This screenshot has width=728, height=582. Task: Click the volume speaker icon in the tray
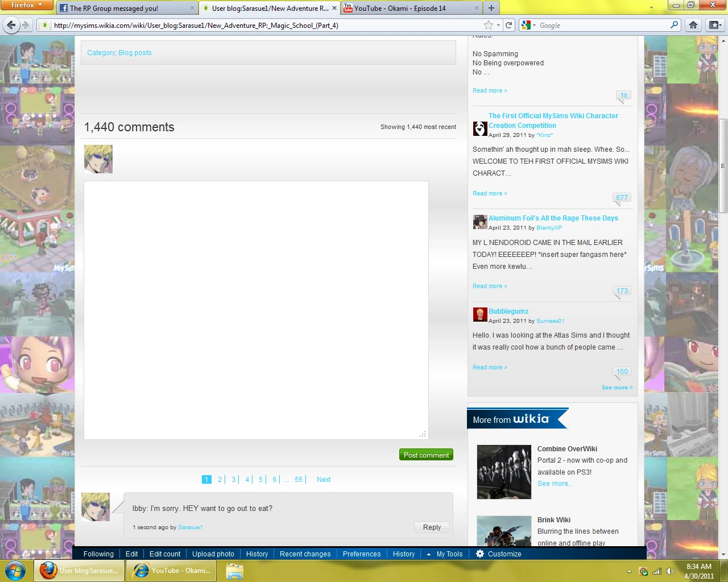click(671, 571)
